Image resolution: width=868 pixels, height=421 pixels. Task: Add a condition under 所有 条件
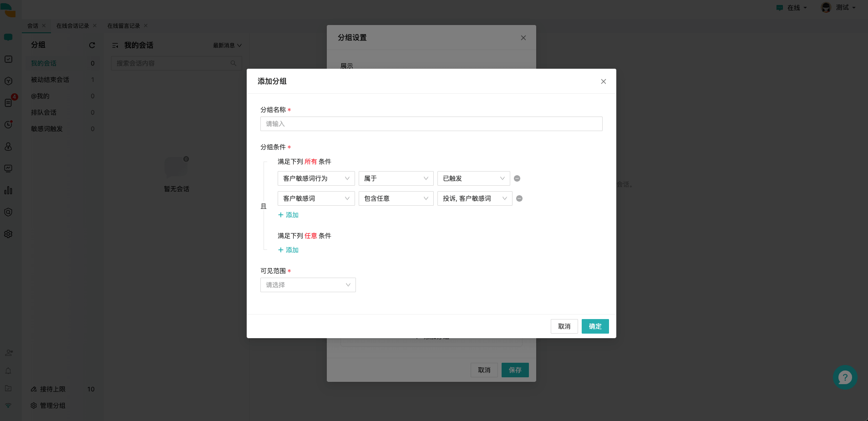coord(289,215)
